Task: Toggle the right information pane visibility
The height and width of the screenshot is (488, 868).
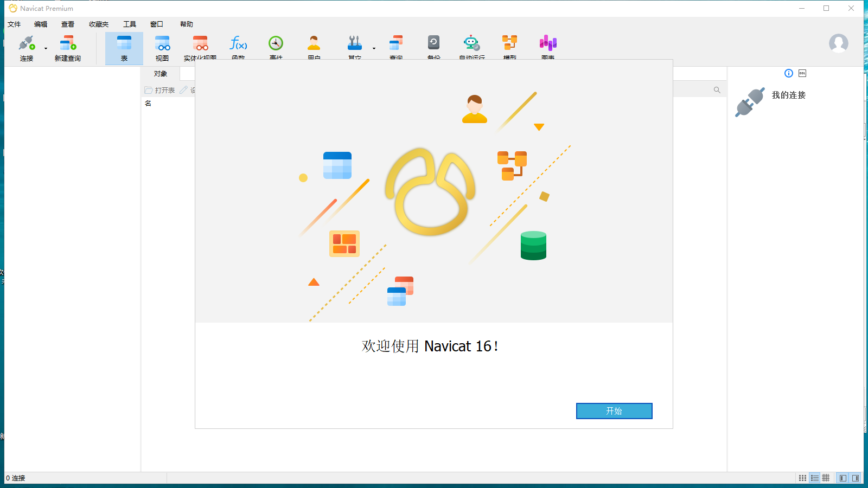Action: point(856,478)
